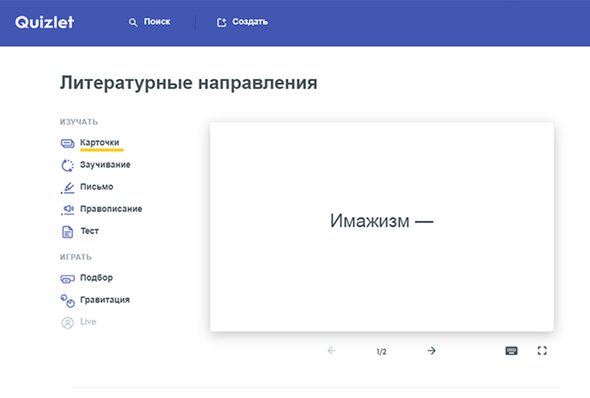Enter fullscreen flashcard view
The image size is (590, 398).
(542, 351)
